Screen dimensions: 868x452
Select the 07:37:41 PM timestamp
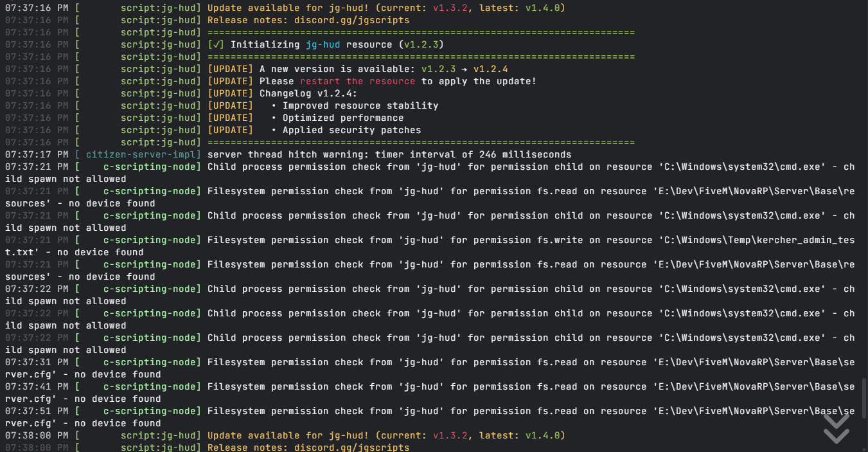coord(37,386)
